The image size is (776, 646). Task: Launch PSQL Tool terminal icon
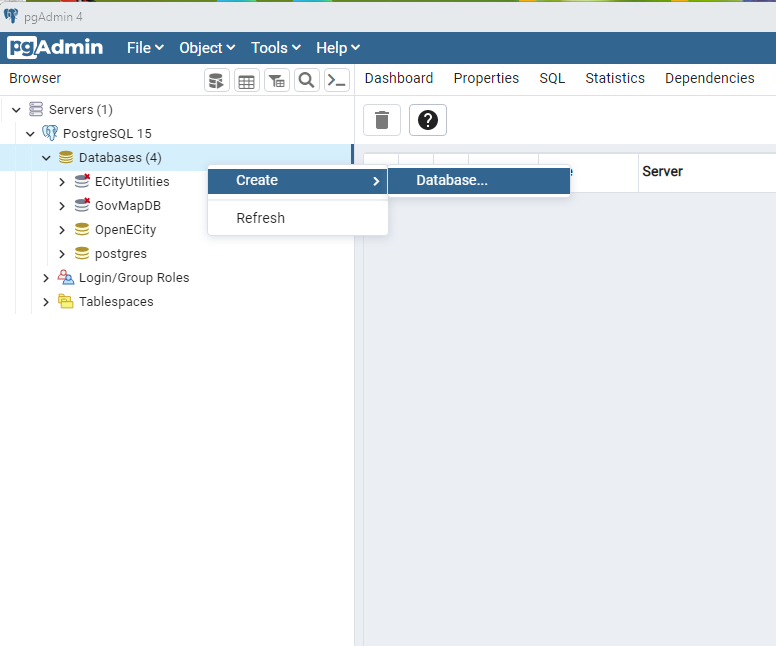click(337, 80)
